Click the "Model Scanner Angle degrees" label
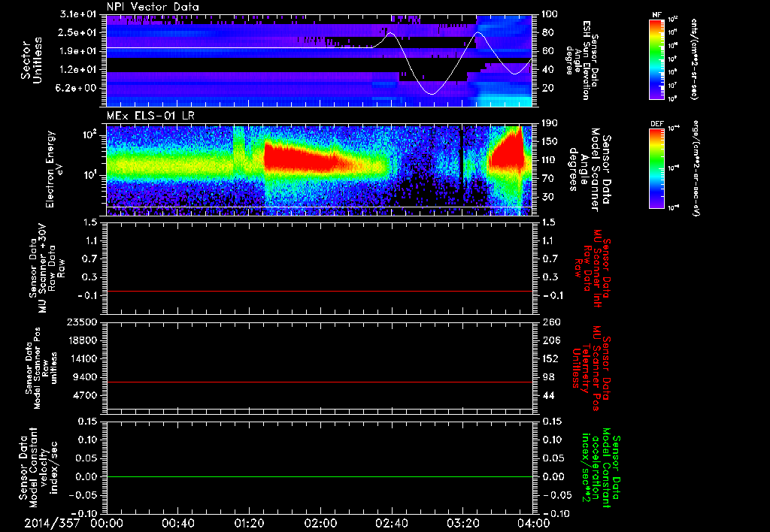770x532 pixels. [590, 170]
